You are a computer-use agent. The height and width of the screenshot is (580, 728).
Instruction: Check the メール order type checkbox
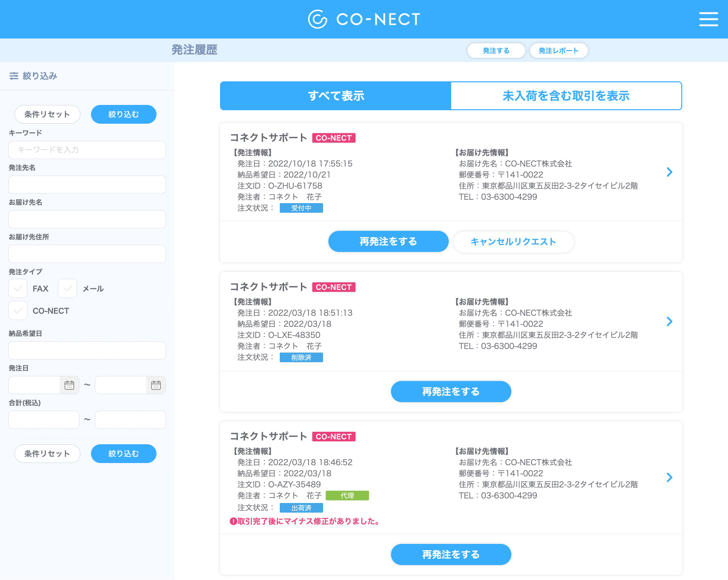[x=67, y=289]
